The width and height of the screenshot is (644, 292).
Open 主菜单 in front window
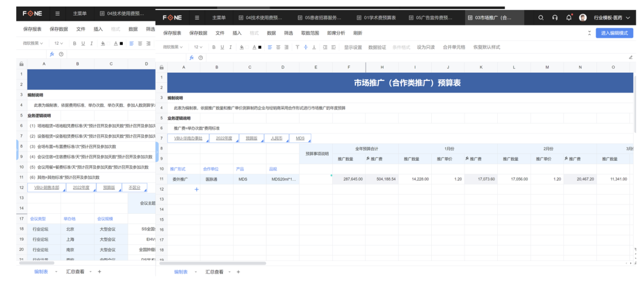(219, 18)
